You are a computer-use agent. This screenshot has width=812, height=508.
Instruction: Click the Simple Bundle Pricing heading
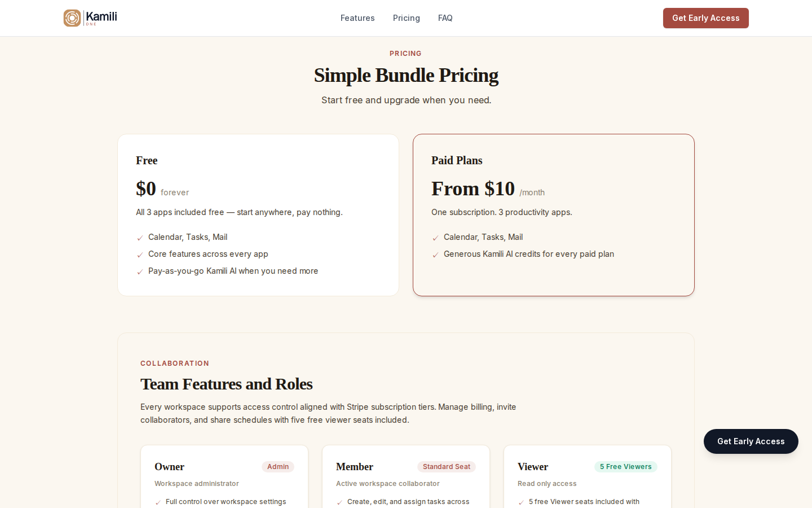click(x=406, y=75)
